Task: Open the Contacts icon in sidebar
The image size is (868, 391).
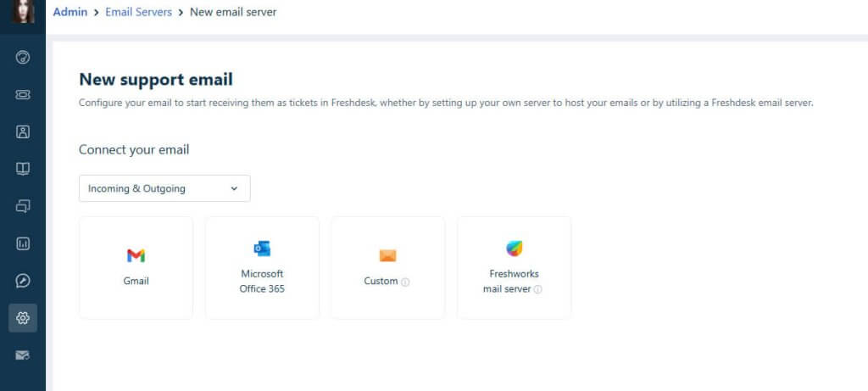Action: [23, 131]
